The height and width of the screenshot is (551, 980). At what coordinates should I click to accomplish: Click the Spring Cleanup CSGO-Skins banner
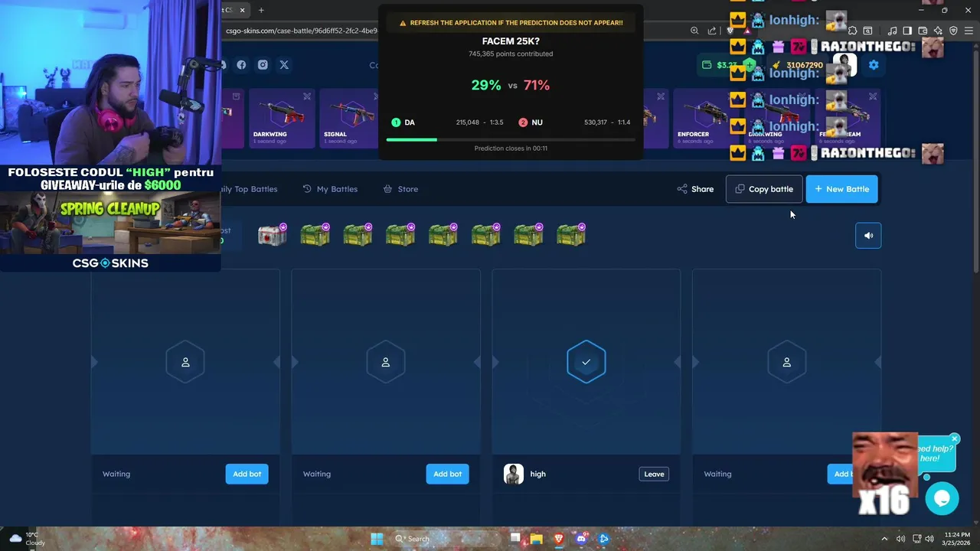(110, 233)
